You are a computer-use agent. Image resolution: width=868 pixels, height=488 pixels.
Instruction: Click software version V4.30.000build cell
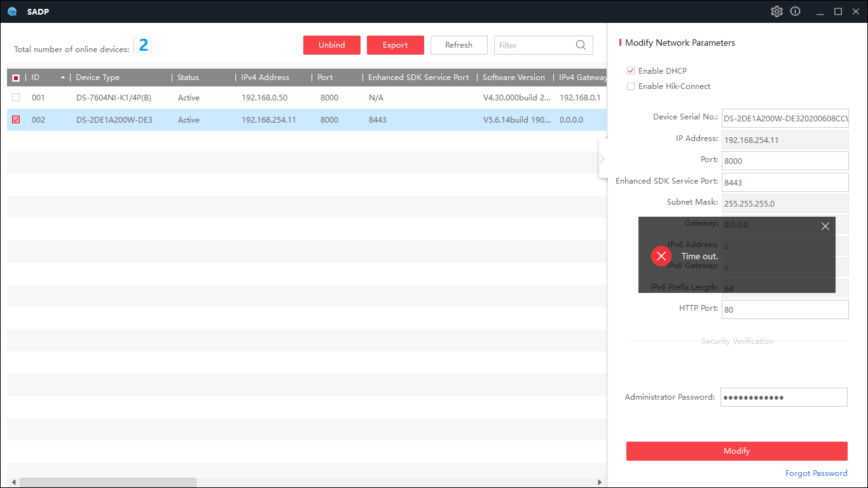(x=517, y=98)
